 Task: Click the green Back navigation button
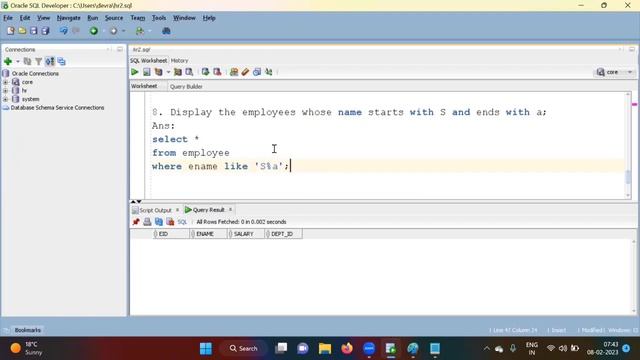[x=94, y=31]
